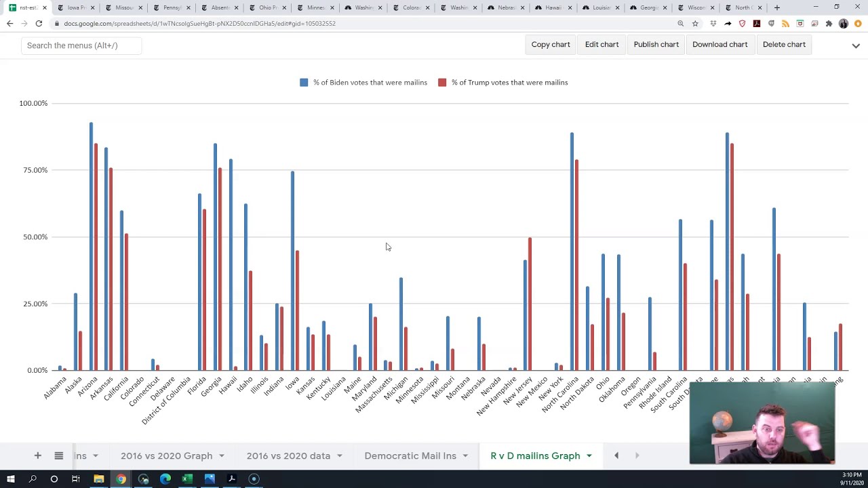The image size is (868, 488).
Task: Open Task View on taskbar
Action: click(x=76, y=479)
